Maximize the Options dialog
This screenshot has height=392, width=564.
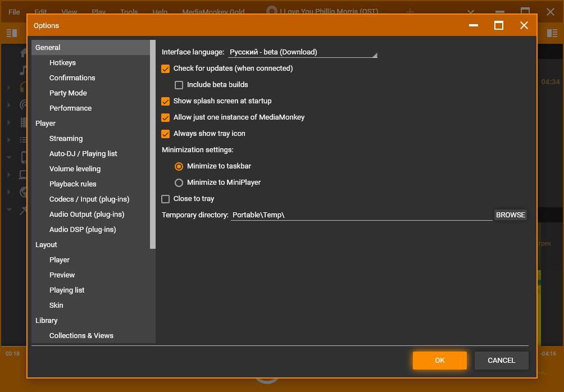pos(498,25)
